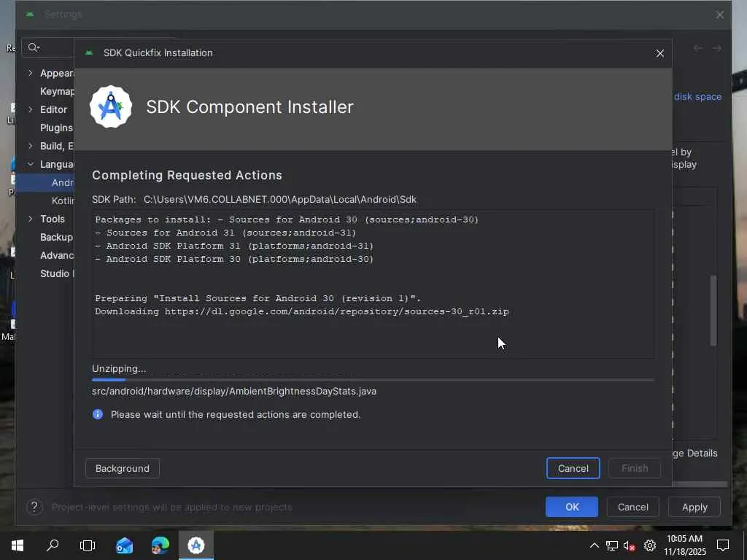The height and width of the screenshot is (560, 747).
Task: Launch Microsoft Edge from the taskbar
Action: [160, 545]
